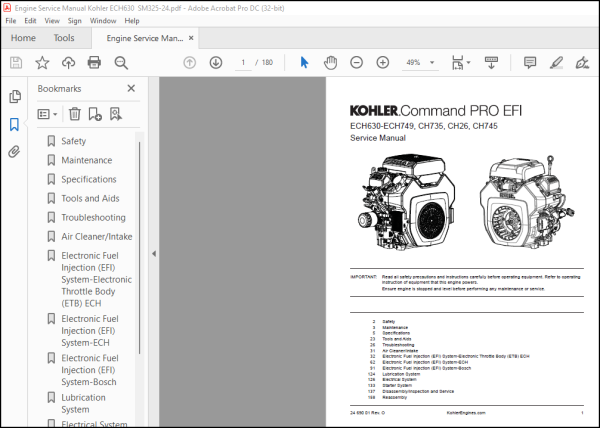This screenshot has height=428, width=600.
Task: Open the Sign menu
Action: 75,21
